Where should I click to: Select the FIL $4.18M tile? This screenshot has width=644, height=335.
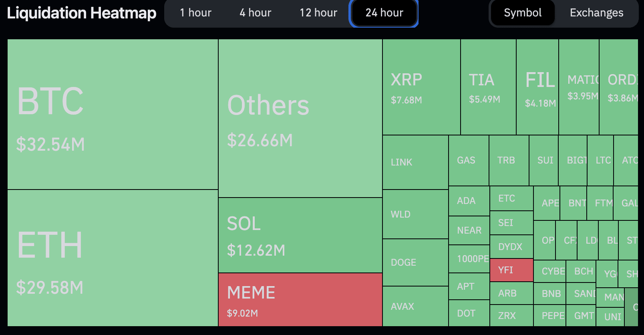pos(537,87)
